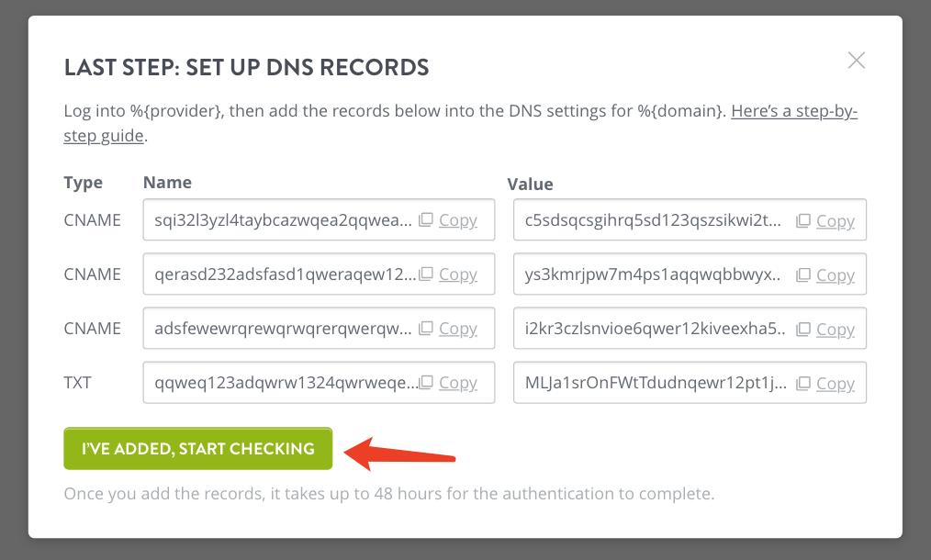Viewport: 931px width, 560px height.
Task: Click the copy icon beside the first CNAME name
Action: [426, 219]
